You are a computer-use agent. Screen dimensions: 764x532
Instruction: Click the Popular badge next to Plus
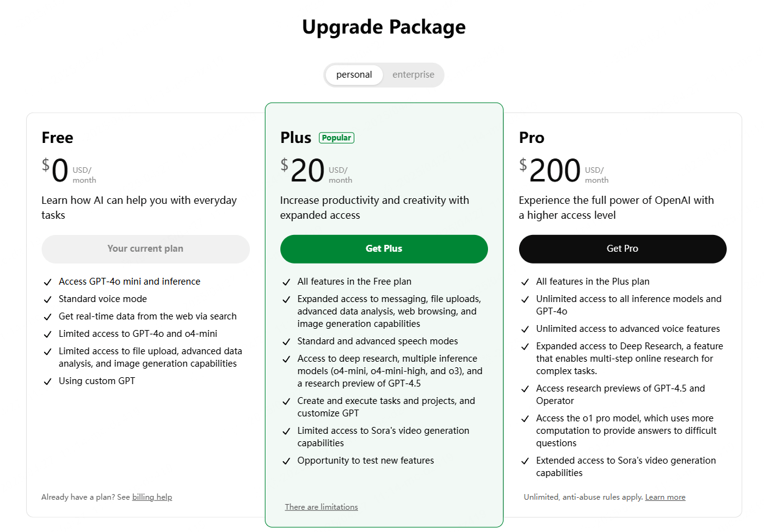[x=336, y=138]
